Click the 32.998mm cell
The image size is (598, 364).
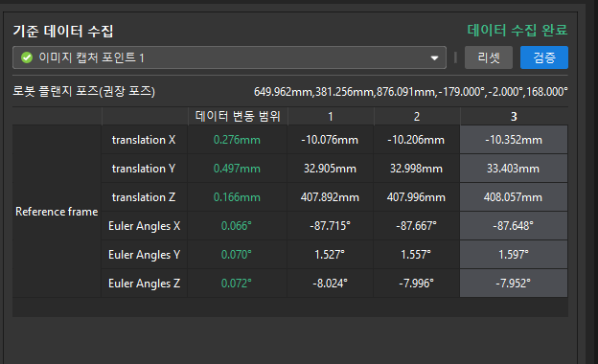click(416, 169)
